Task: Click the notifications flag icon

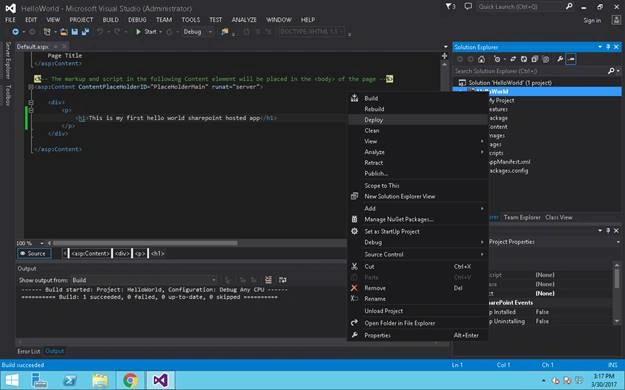Action: tap(450, 7)
